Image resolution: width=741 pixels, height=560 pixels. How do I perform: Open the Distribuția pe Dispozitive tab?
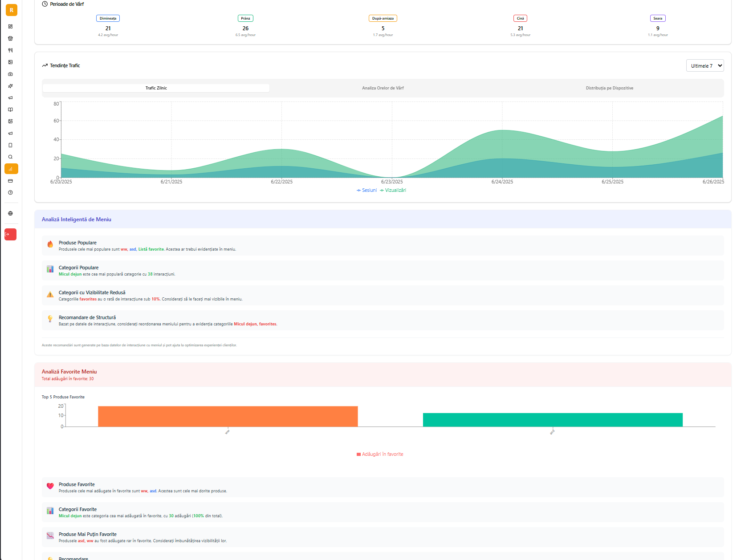click(610, 88)
